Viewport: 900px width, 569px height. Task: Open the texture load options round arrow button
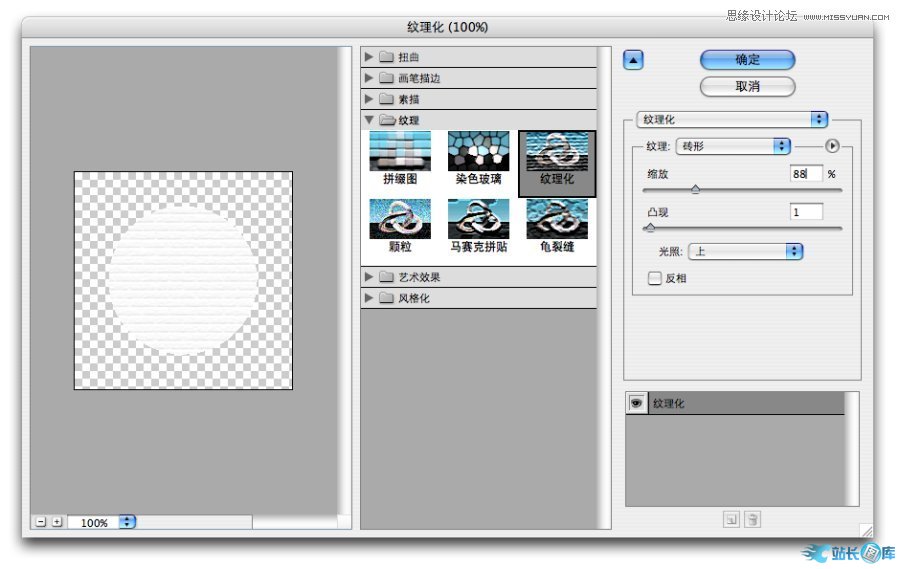coord(832,146)
